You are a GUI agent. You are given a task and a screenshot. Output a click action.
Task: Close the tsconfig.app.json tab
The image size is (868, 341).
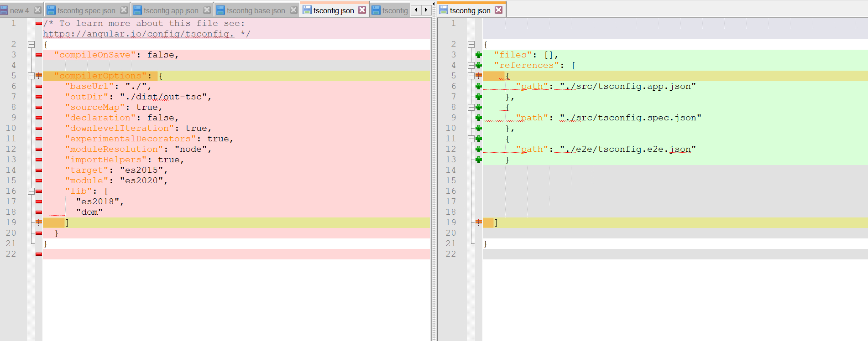pos(207,10)
